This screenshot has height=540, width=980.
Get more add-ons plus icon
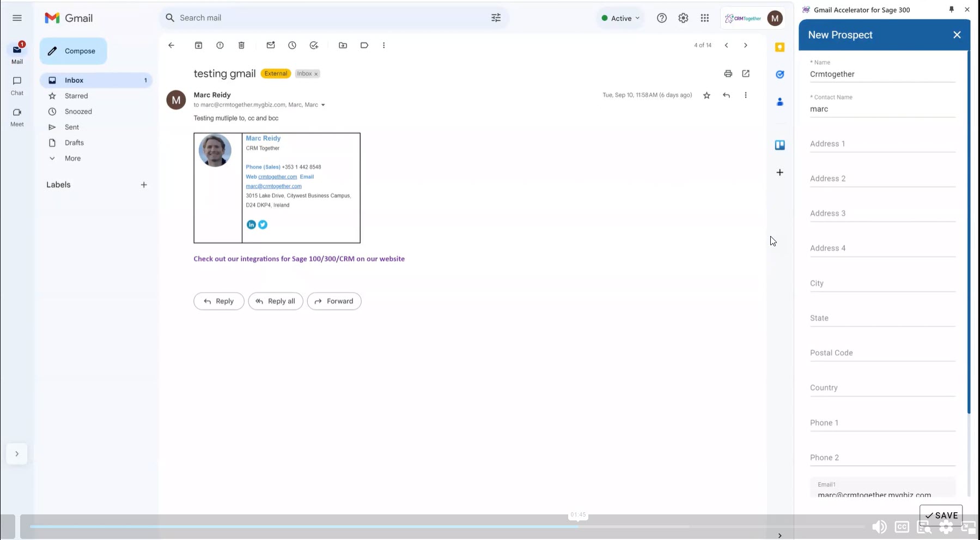[780, 173]
